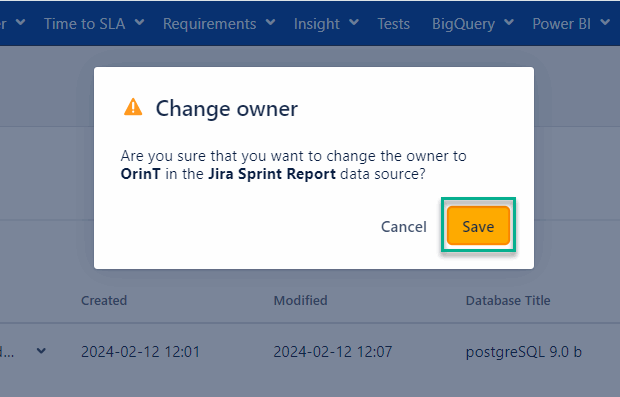Expand the Insight chevron arrow

point(354,23)
